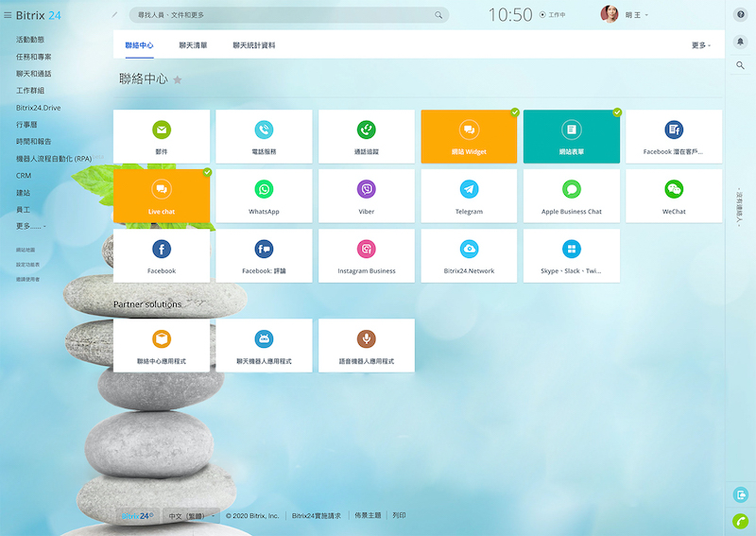
Task: Connect the WeChat channel
Action: click(x=674, y=196)
